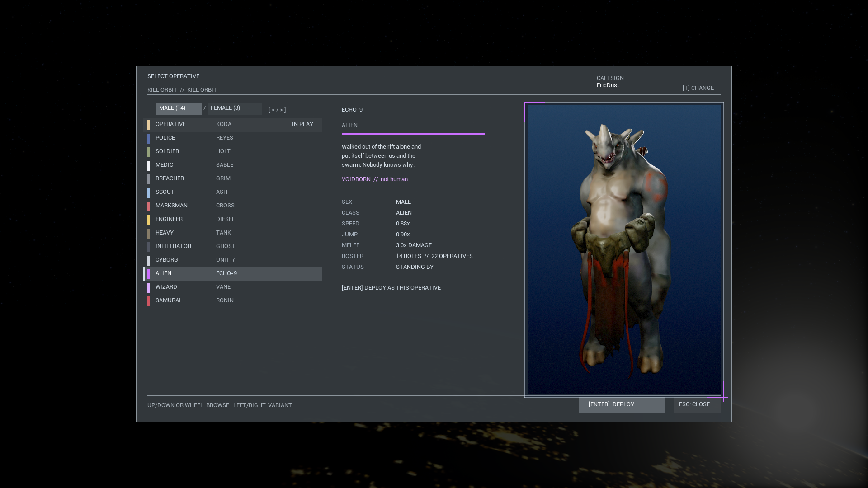Select the SOLDIER HOLT row

tap(232, 152)
